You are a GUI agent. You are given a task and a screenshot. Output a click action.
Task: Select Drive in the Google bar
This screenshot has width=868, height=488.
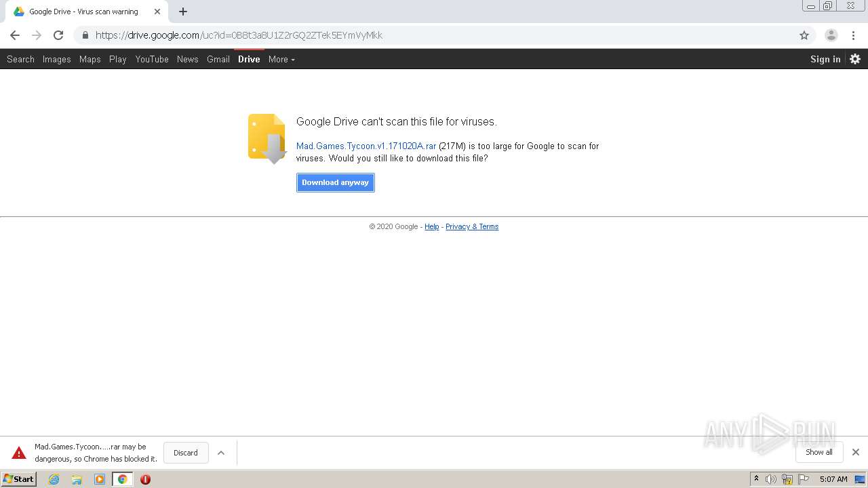[249, 59]
